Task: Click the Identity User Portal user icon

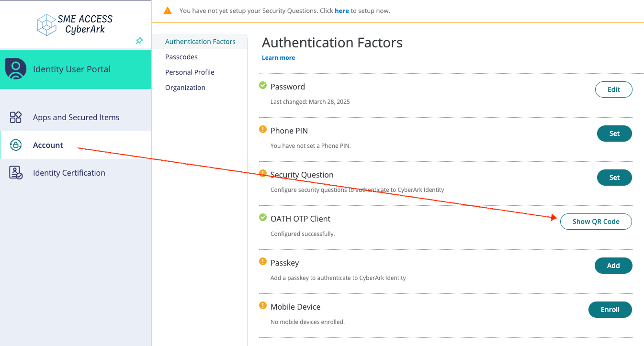Action: 16,69
